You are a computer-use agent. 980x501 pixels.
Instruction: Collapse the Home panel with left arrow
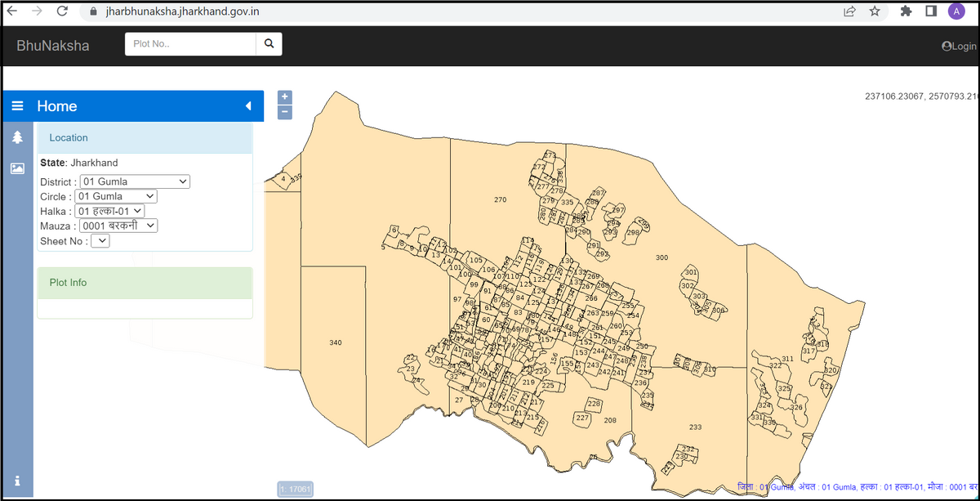(x=248, y=106)
